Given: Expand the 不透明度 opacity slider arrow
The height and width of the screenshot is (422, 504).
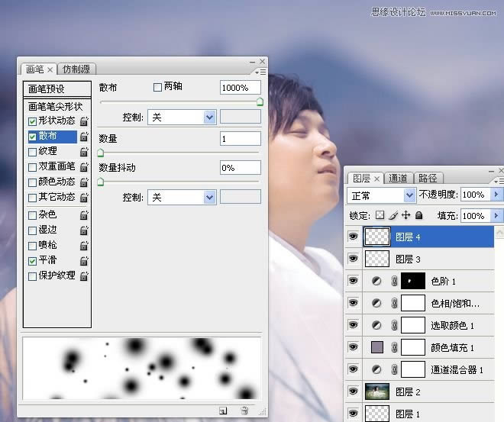Looking at the screenshot, I should coord(496,195).
